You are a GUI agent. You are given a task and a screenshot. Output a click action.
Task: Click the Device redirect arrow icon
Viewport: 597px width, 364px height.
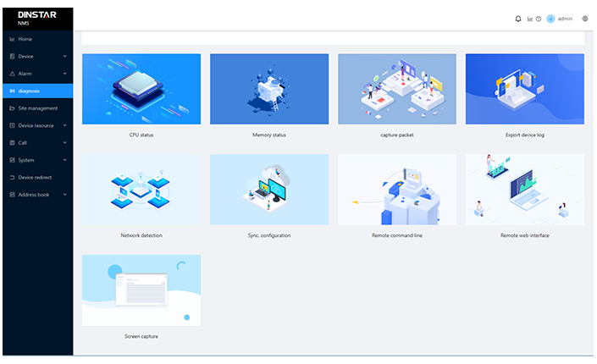pyautogui.click(x=12, y=178)
